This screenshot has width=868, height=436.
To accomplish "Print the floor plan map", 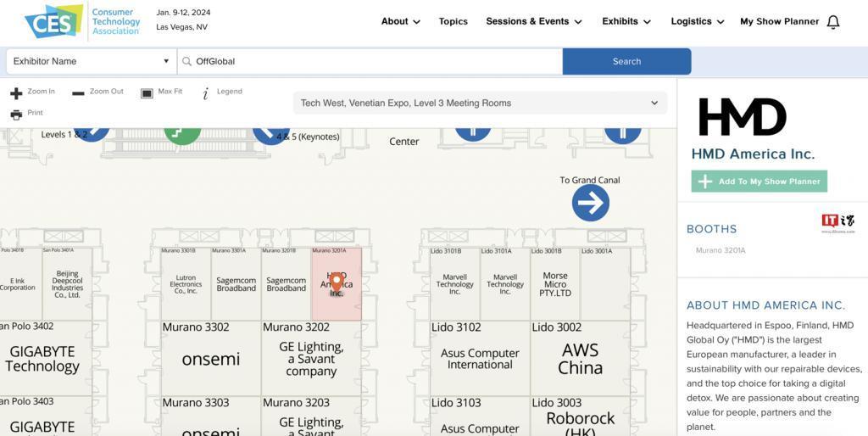I will [16, 115].
